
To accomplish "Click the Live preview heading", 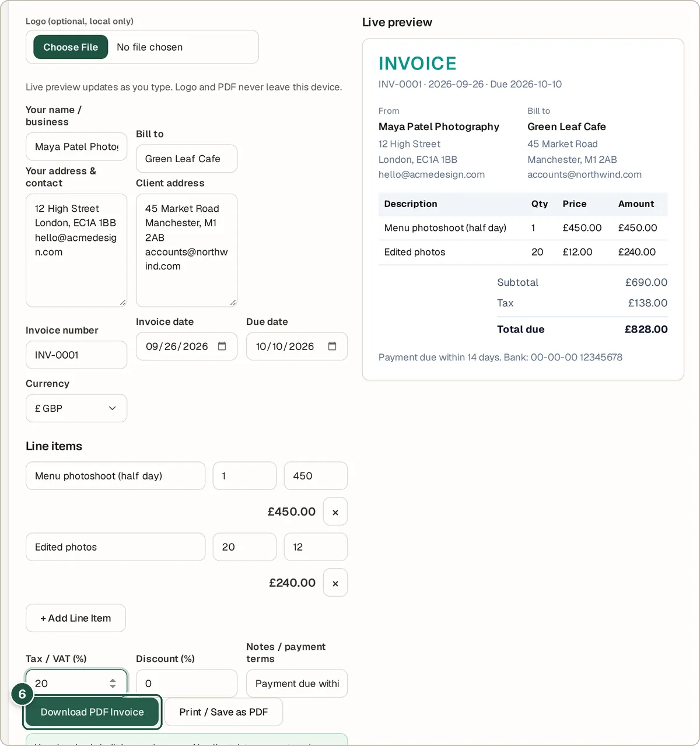I will click(397, 22).
